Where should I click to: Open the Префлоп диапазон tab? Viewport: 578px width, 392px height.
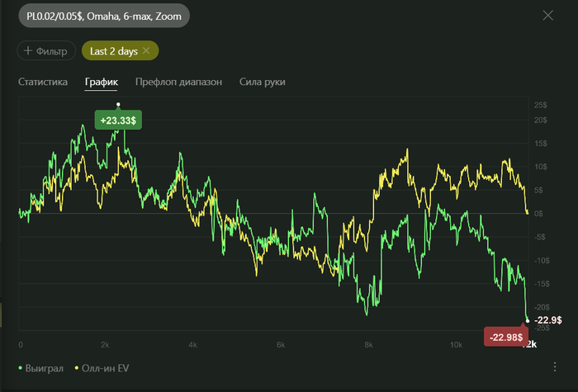coord(179,83)
